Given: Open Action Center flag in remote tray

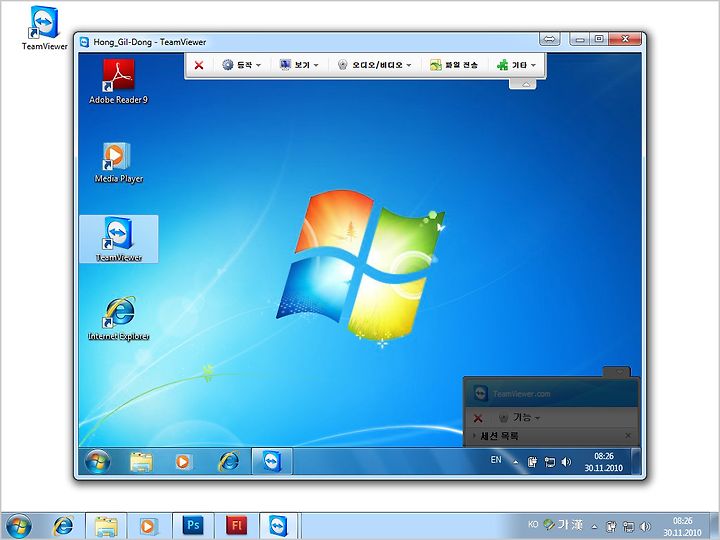Looking at the screenshot, I should pyautogui.click(x=532, y=462).
